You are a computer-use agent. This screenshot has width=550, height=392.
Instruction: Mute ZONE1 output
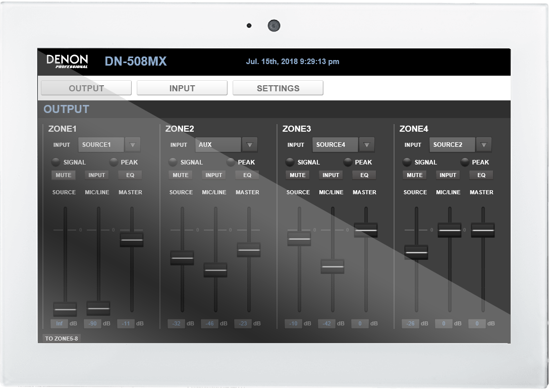pyautogui.click(x=64, y=175)
